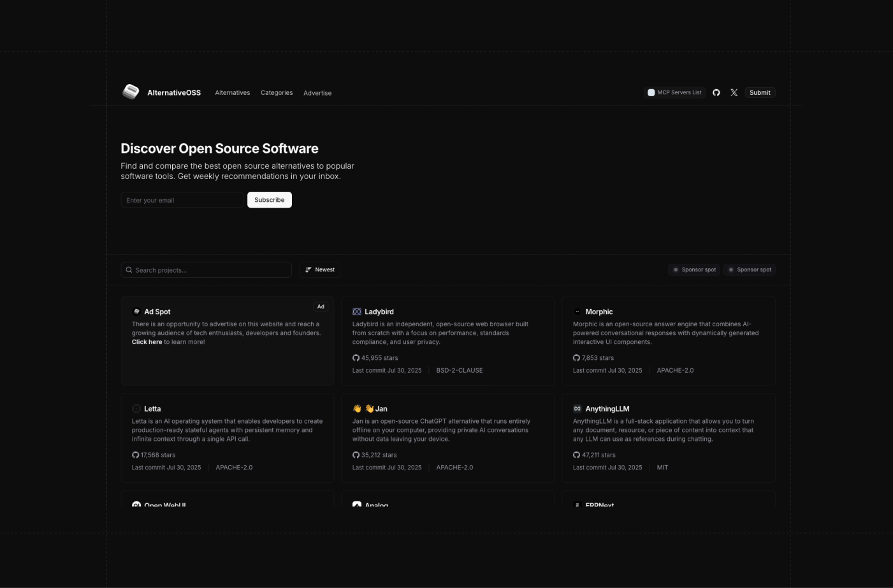Click the Ladybird project icon
Viewport: 893px width, 588px height.
click(357, 312)
